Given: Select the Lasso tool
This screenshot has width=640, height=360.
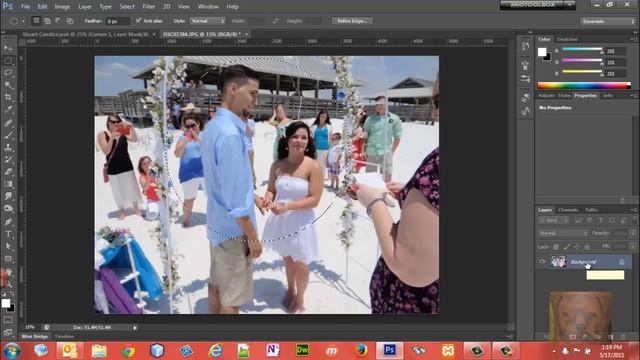Looking at the screenshot, I should (8, 73).
